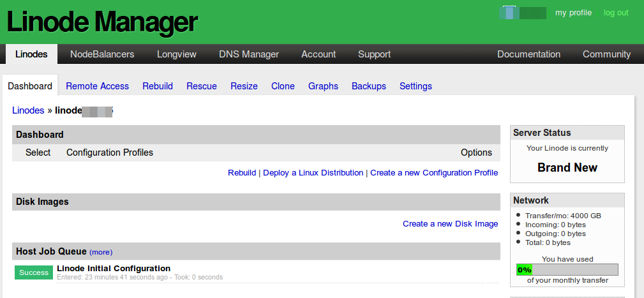Click the Total: 0 bytes entry
This screenshot has height=298, width=644.
548,242
